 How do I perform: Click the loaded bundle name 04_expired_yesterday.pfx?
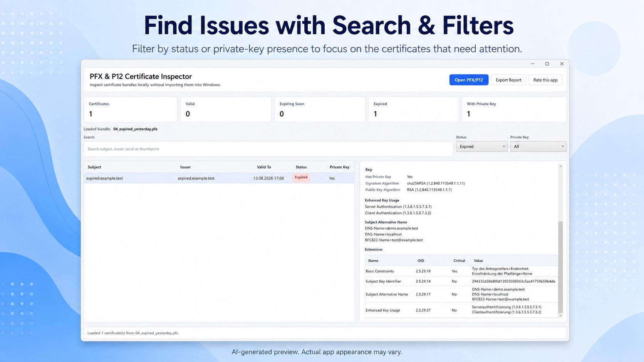(x=135, y=129)
